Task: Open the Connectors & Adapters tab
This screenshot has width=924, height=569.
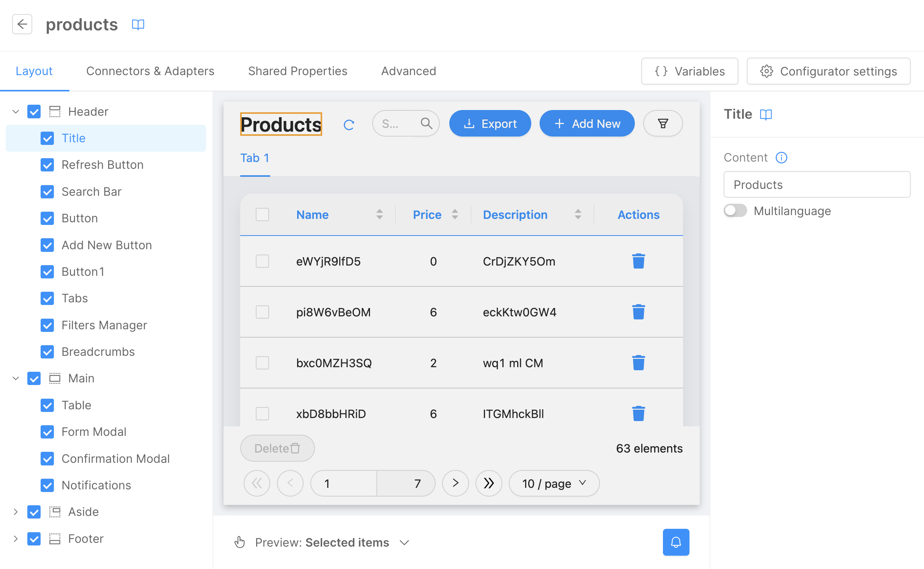Action: [150, 71]
